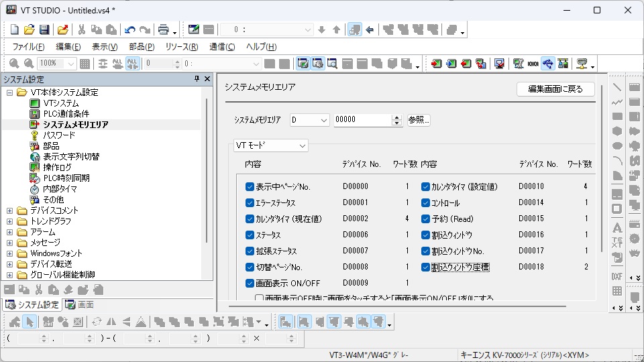Image resolution: width=644 pixels, height=362 pixels.
Task: Click the USB communication icon
Action: click(x=548, y=64)
